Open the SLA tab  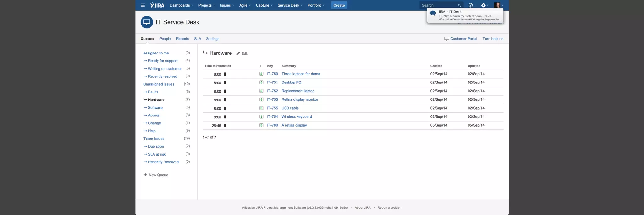coord(197,39)
